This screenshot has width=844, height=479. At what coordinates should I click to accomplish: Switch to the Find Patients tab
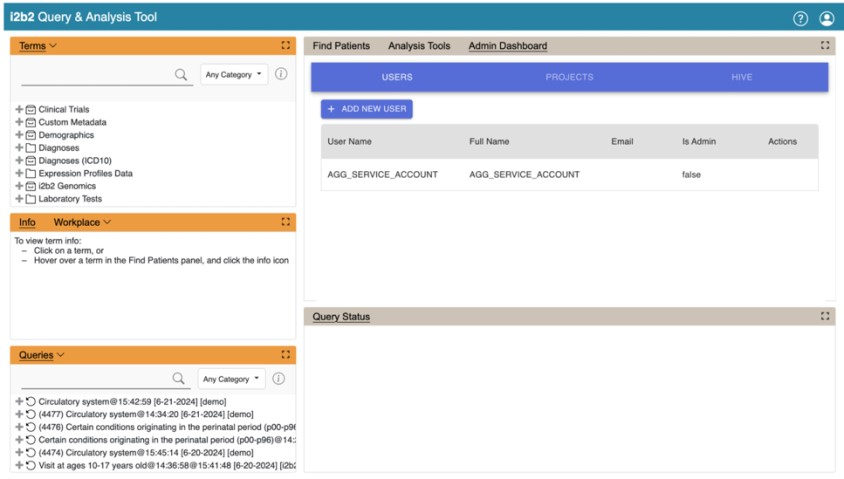[341, 46]
